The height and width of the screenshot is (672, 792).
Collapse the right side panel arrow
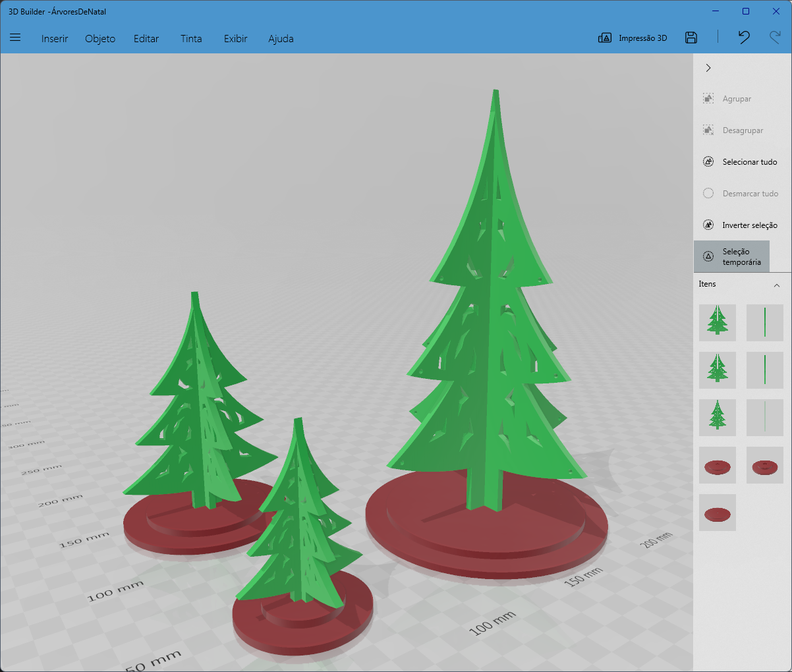point(708,68)
